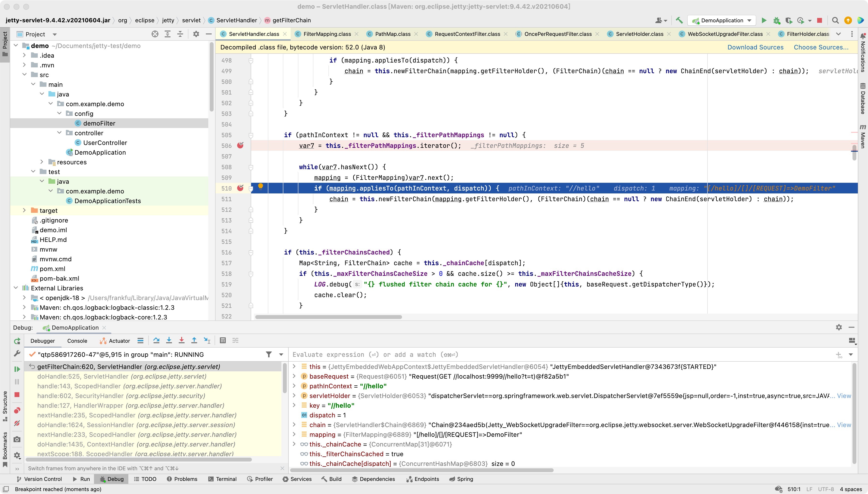Viewport: 868px width, 494px height.
Task: Click the Run to Cursor icon
Action: (207, 340)
